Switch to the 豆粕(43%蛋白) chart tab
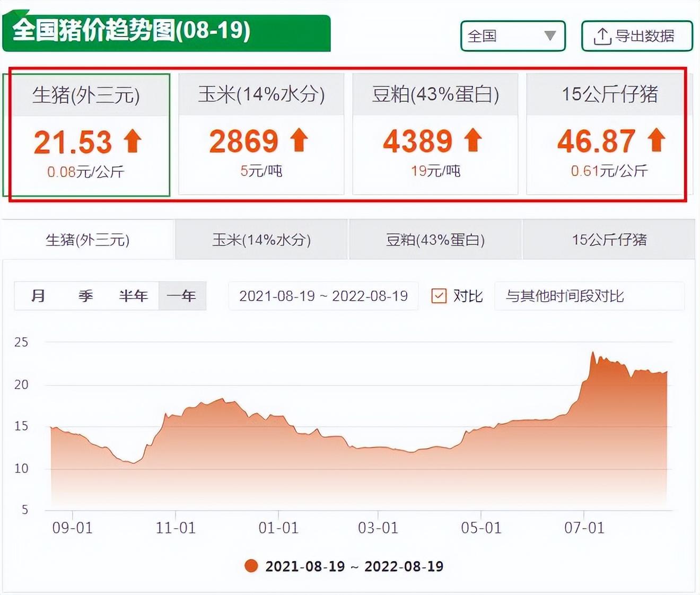700x595 pixels. [x=435, y=240]
